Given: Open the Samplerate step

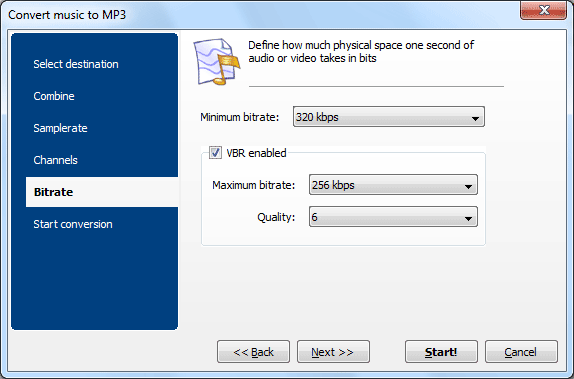Looking at the screenshot, I should (x=60, y=128).
